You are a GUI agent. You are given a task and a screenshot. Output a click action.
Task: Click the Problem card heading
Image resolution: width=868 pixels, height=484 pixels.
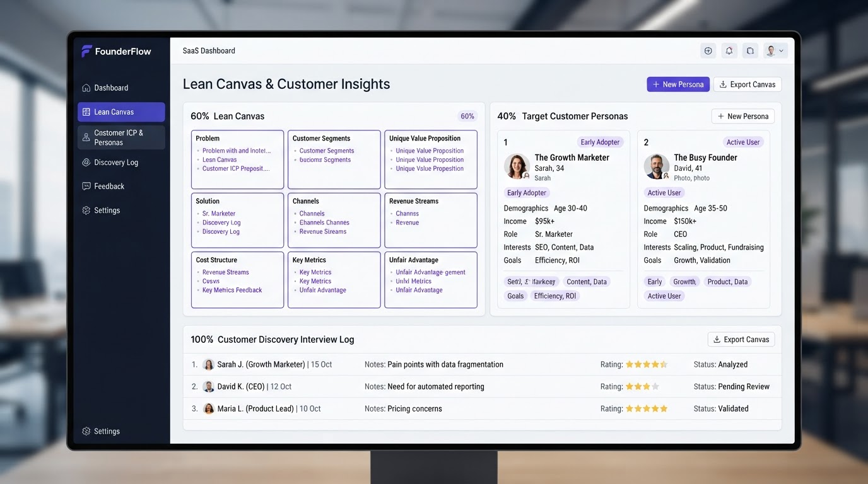[x=208, y=139]
